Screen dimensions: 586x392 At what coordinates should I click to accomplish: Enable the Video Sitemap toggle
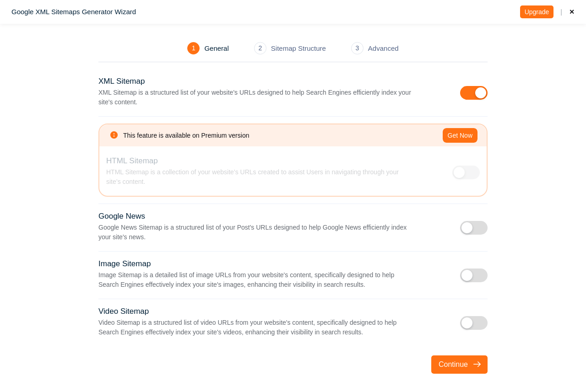pos(473,323)
